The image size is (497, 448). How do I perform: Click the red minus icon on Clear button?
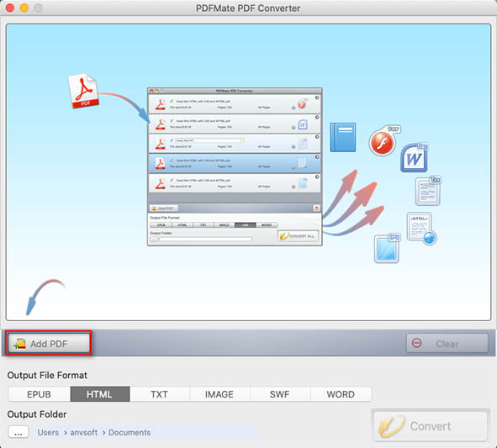tap(416, 343)
